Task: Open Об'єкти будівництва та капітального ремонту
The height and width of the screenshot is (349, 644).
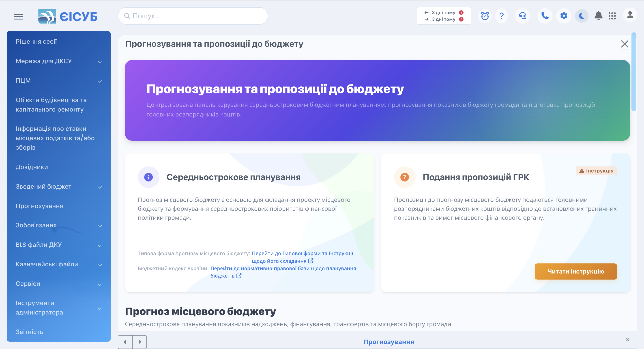Action: tap(58, 105)
